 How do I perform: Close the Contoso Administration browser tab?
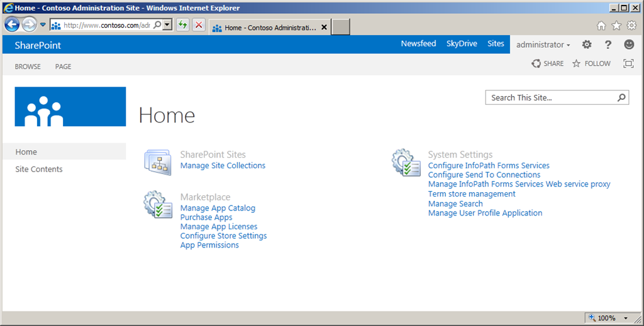pyautogui.click(x=324, y=27)
